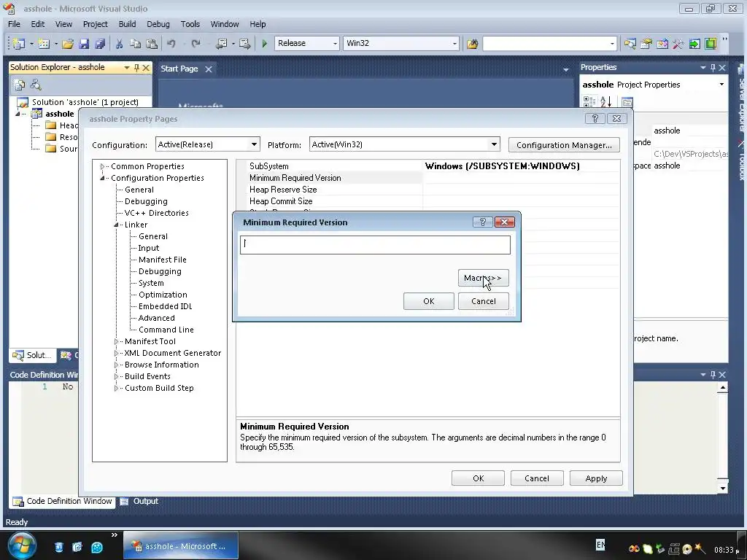Open the Project menu
747x560 pixels.
(96, 24)
